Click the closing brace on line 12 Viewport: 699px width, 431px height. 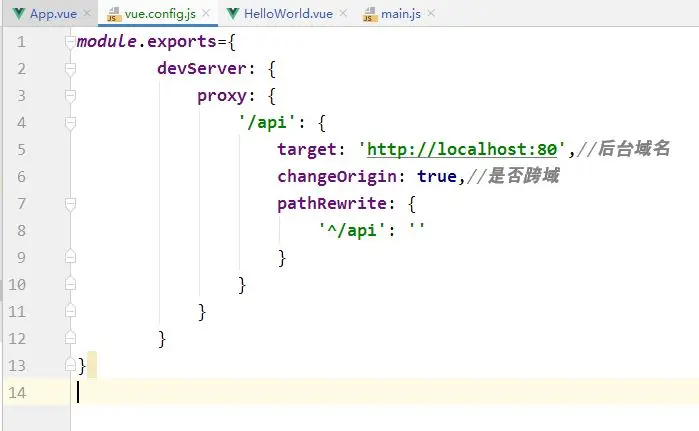coord(162,339)
